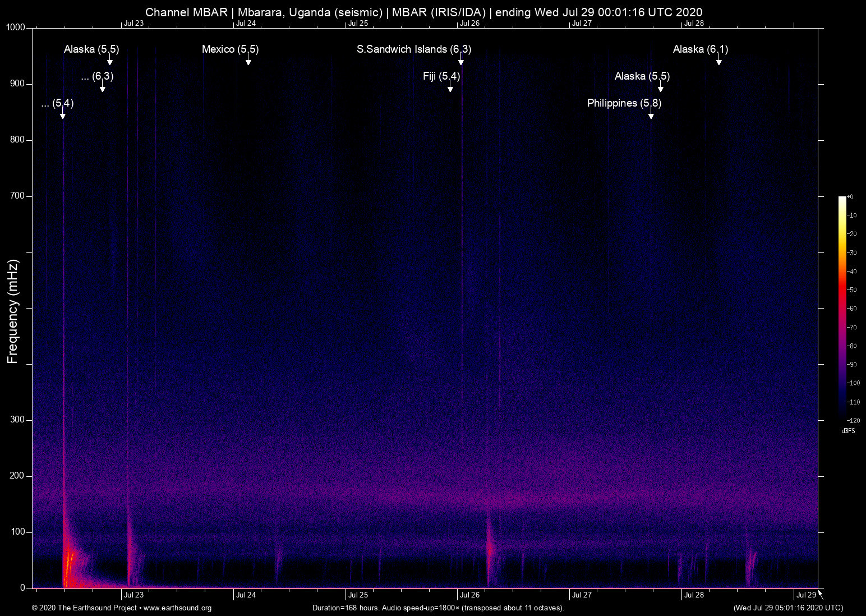This screenshot has width=866, height=616.
Task: Select the arrow marker under Alaska (6.1)
Action: 718,62
